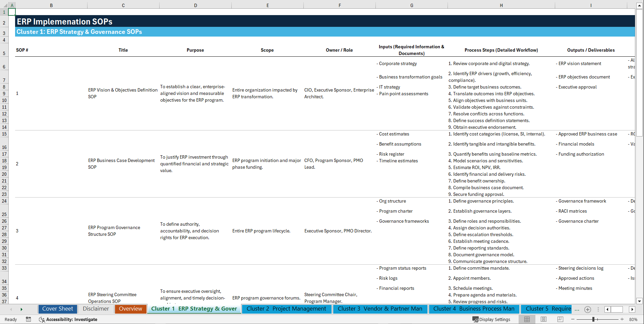Click the Display Settings icon
644x324 pixels.
tap(476, 319)
